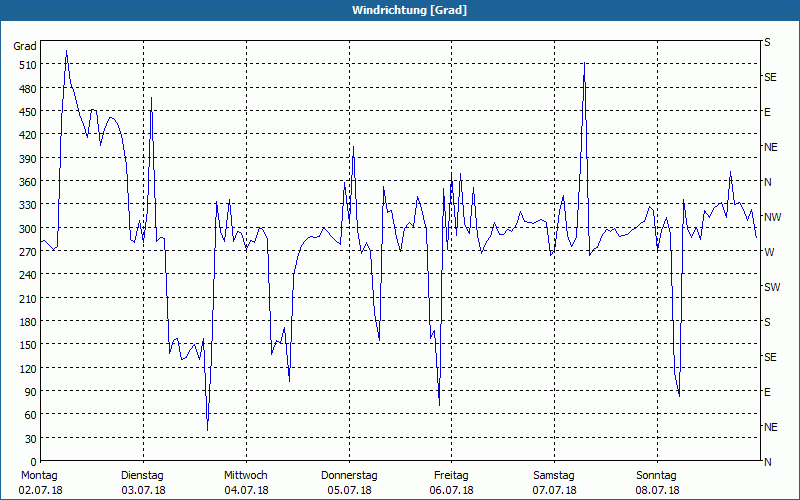The height and width of the screenshot is (500, 800).
Task: Select the date 05.07.18
Action: pyautogui.click(x=349, y=490)
